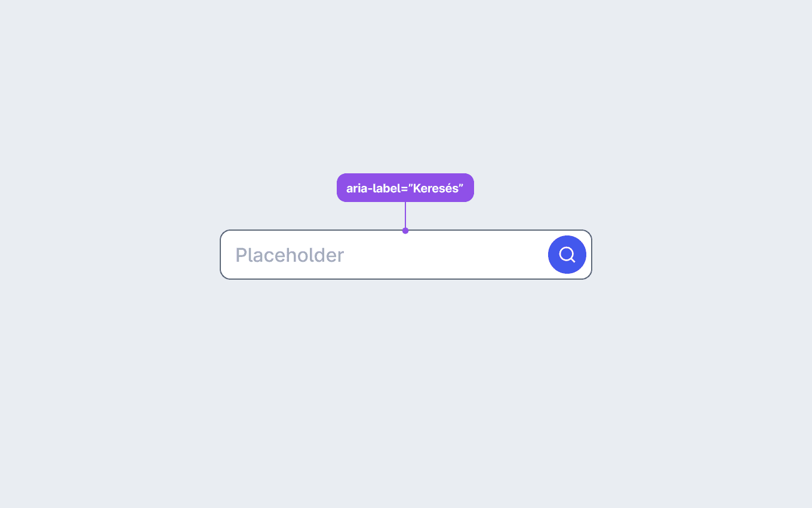Click the rounded left end of search box

pos(223,255)
